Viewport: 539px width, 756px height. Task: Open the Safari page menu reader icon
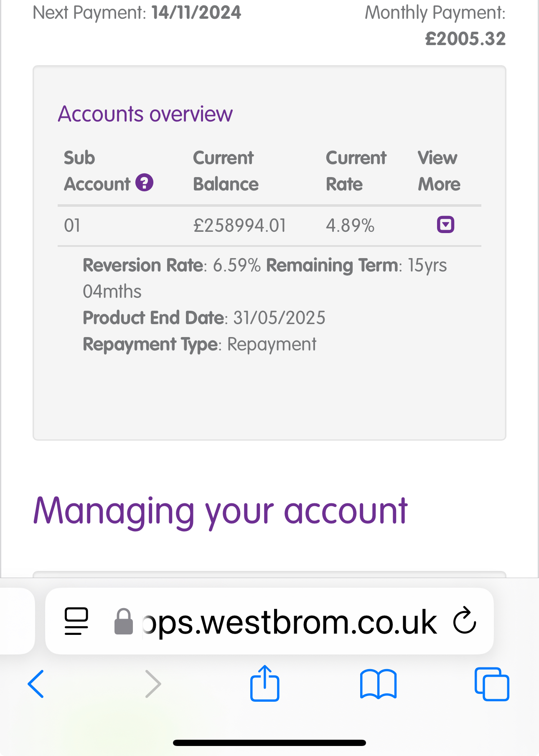[76, 621]
